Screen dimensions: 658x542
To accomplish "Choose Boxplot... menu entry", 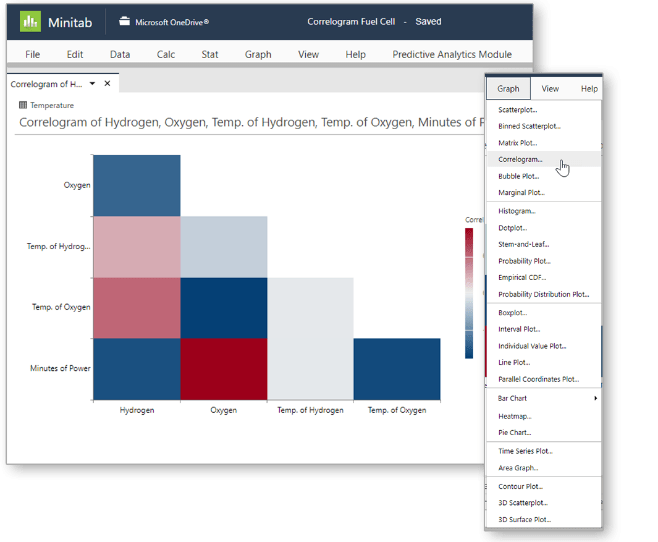I will (x=543, y=313).
